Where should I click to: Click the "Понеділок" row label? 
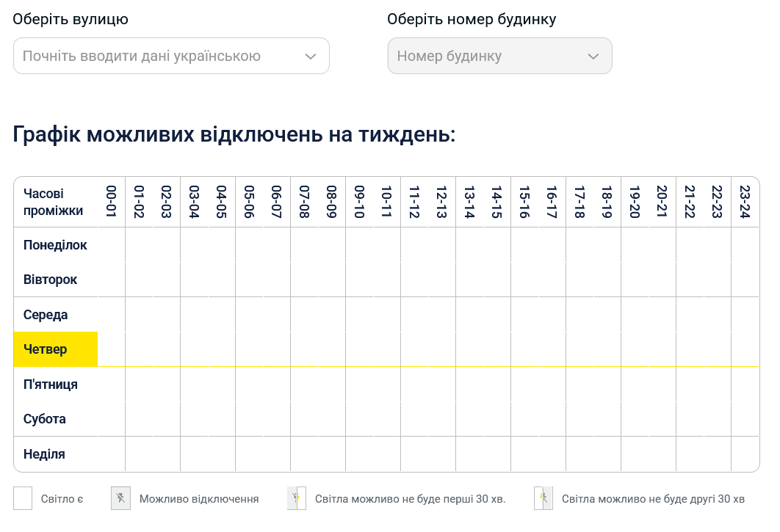point(55,244)
